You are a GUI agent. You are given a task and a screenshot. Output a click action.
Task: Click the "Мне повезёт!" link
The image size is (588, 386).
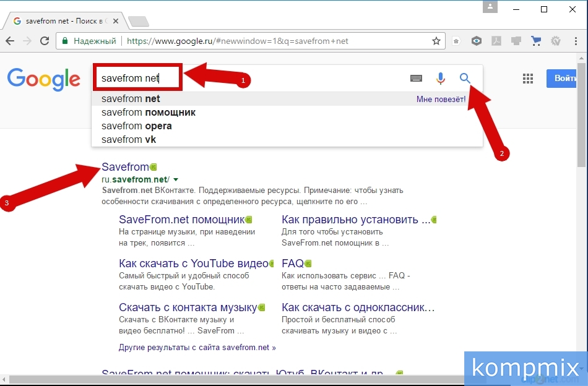point(441,99)
